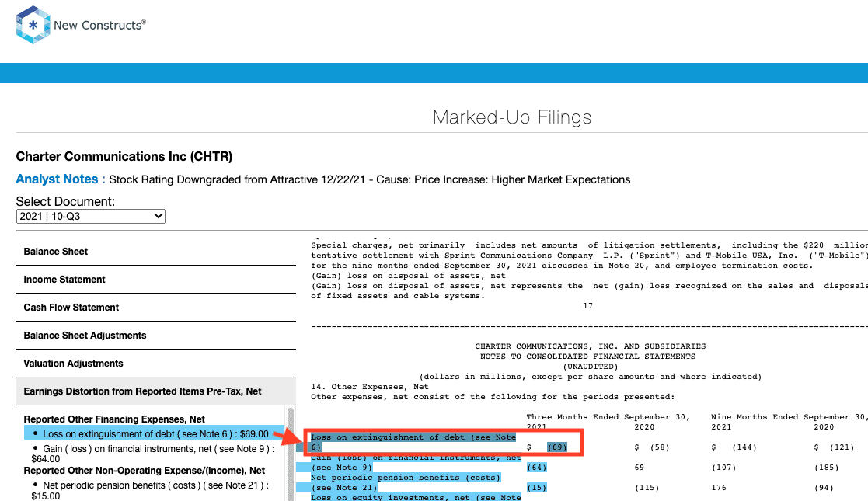Click the 176 pension value in filing
This screenshot has width=868, height=501.
[719, 488]
